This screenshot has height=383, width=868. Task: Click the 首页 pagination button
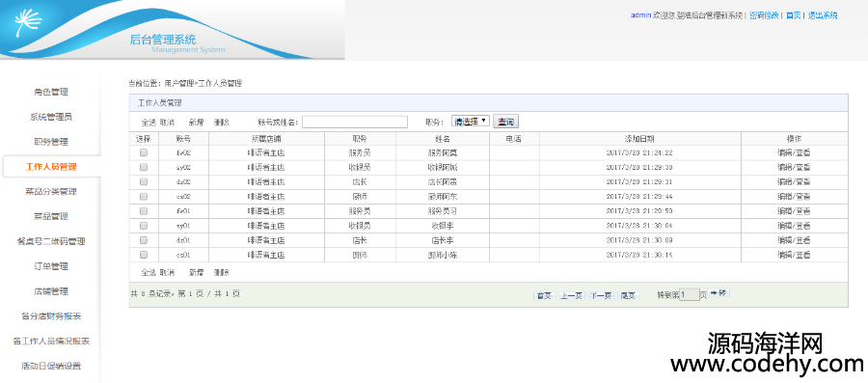544,295
